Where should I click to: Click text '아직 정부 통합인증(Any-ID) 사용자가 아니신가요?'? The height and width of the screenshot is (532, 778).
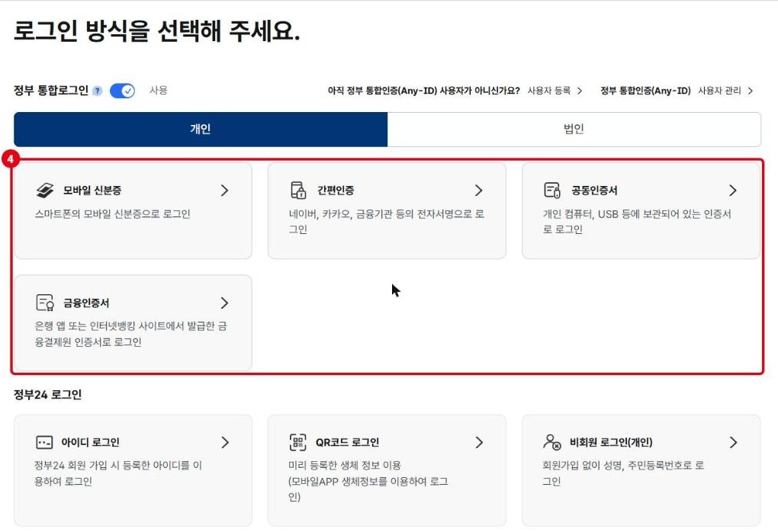424,91
